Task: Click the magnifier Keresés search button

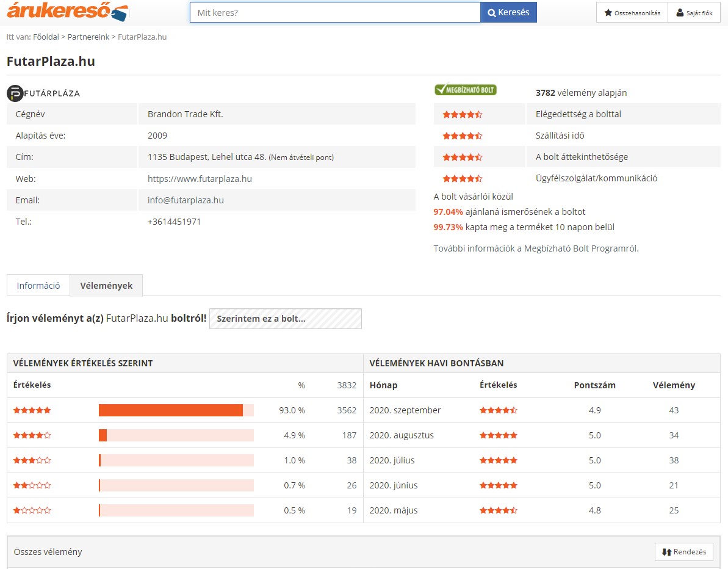Action: tap(508, 13)
